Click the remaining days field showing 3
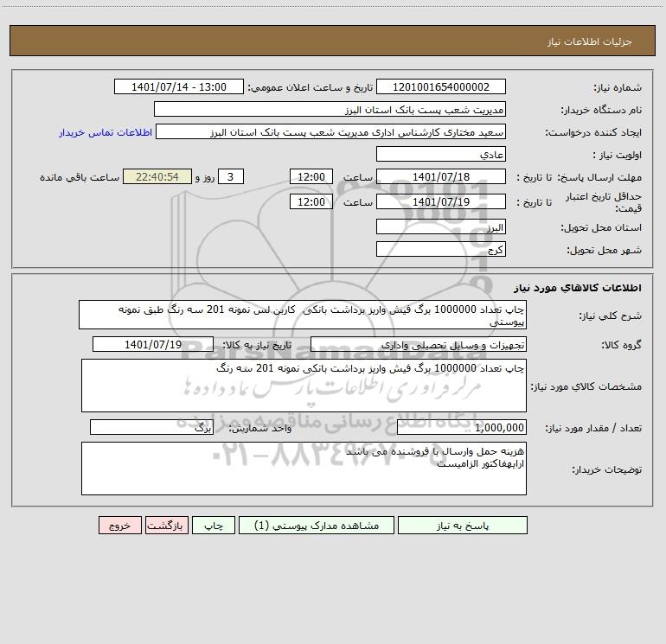Image resolution: width=666 pixels, height=644 pixels. 231,176
